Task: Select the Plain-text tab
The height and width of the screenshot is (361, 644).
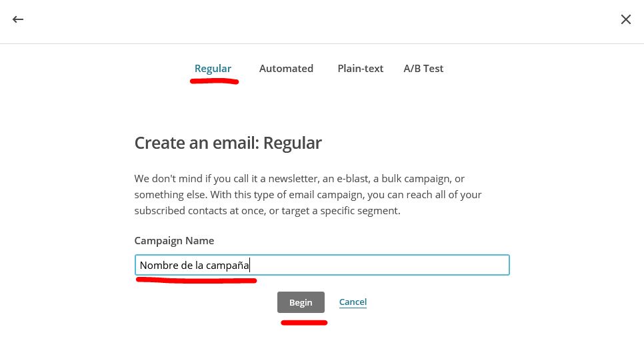Action: (360, 68)
